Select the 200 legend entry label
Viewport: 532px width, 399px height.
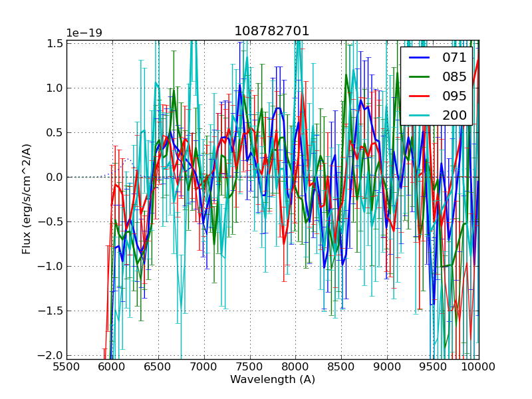(x=455, y=114)
